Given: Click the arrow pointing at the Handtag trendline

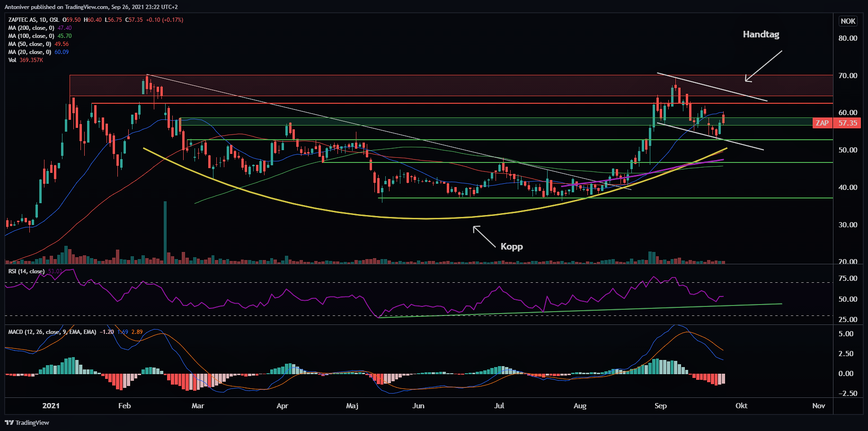Looking at the screenshot, I should click(x=763, y=66).
